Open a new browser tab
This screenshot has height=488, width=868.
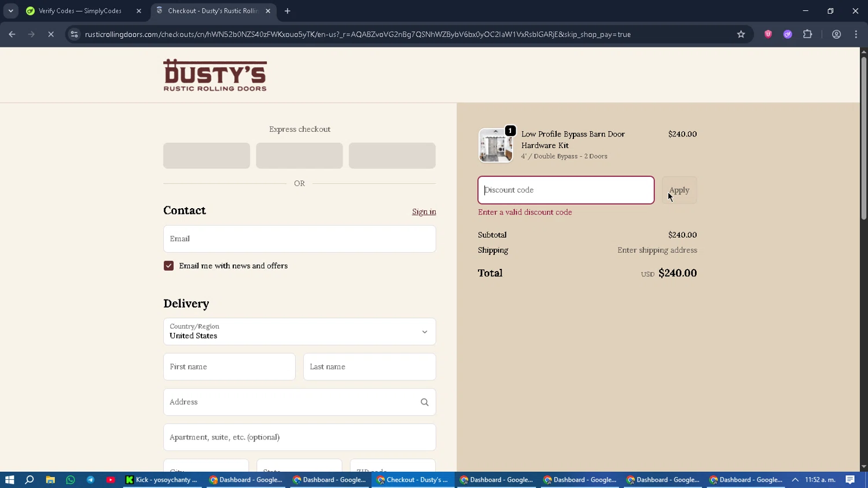coord(288,11)
